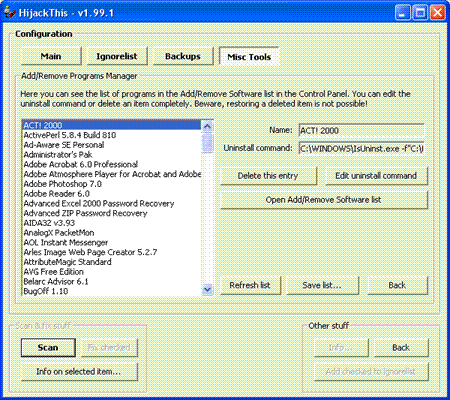
Task: Select Belarc Advisor 6.1 entry
Action: coord(112,281)
